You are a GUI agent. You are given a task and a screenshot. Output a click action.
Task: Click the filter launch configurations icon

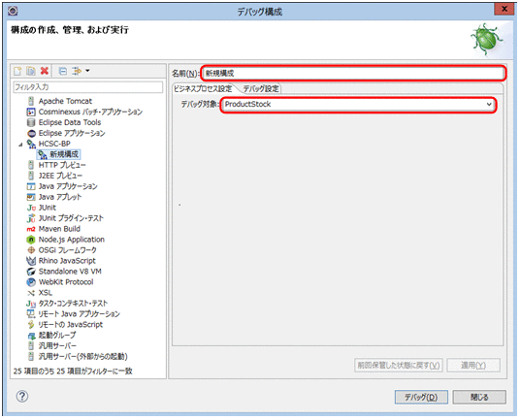[77, 71]
